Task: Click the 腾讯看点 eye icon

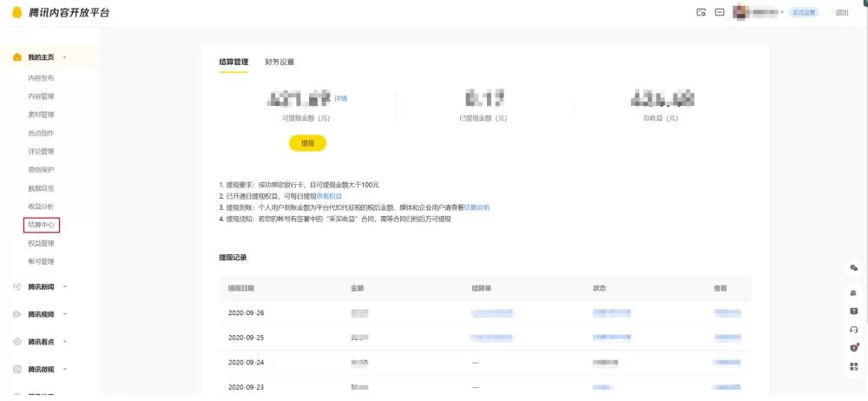Action: (x=17, y=342)
